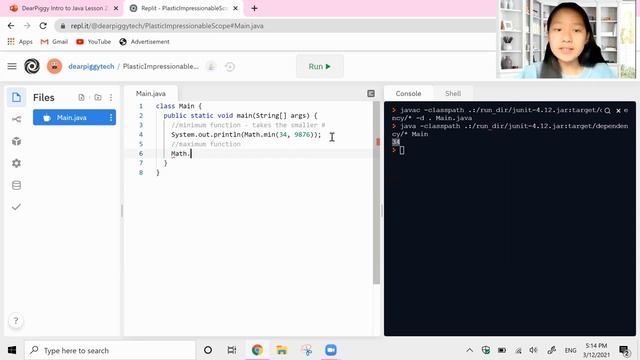Viewport: 640px width, 360px height.
Task: Open Chrome from the taskbar
Action: tap(257, 350)
